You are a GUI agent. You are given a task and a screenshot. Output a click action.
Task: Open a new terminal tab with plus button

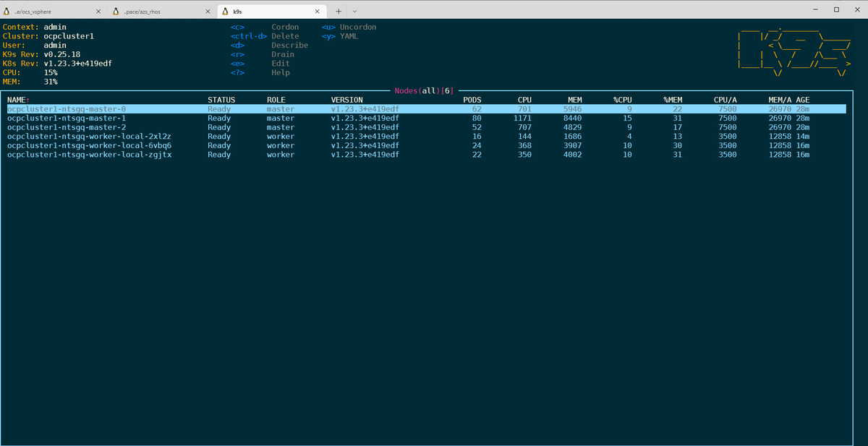point(339,12)
